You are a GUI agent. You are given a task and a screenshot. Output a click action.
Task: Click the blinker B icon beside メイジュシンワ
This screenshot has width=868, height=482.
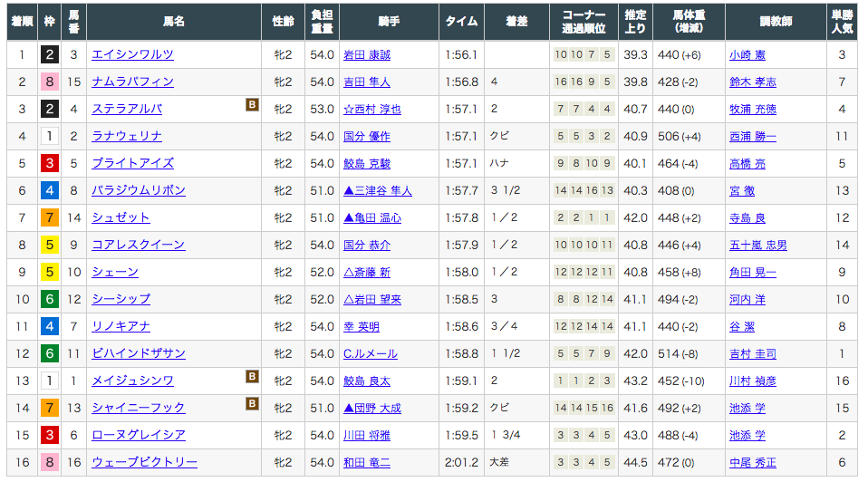click(252, 376)
